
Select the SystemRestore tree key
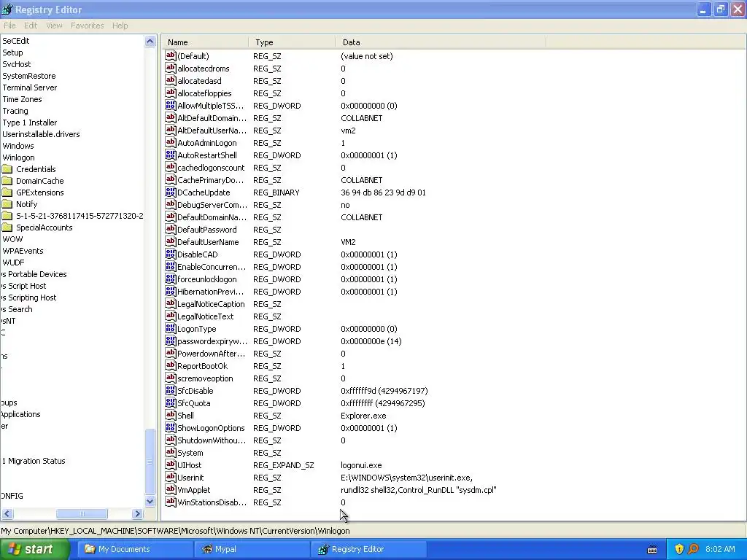(29, 76)
